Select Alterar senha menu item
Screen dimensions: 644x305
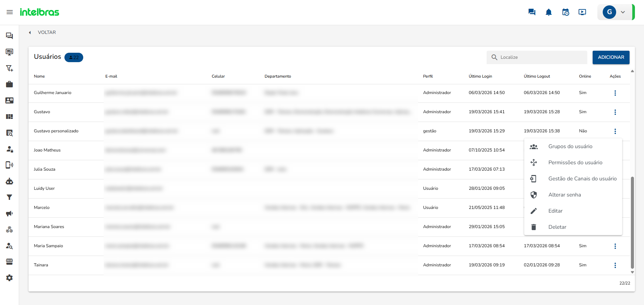click(573, 195)
